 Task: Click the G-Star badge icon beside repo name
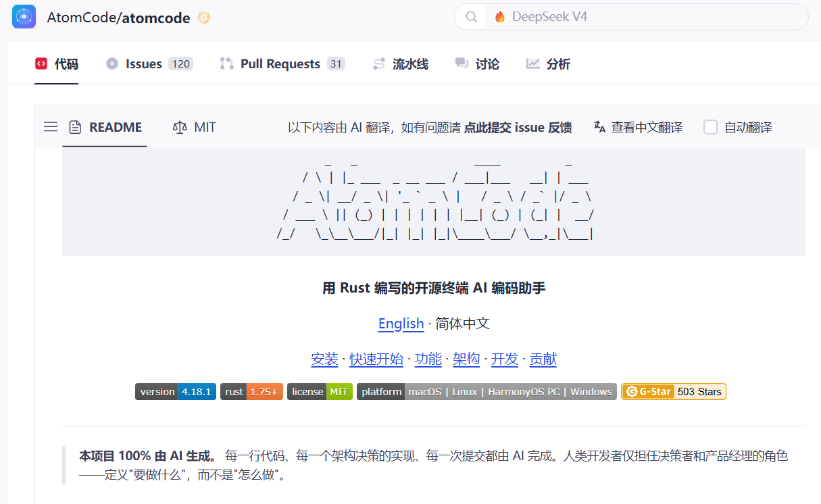(203, 18)
